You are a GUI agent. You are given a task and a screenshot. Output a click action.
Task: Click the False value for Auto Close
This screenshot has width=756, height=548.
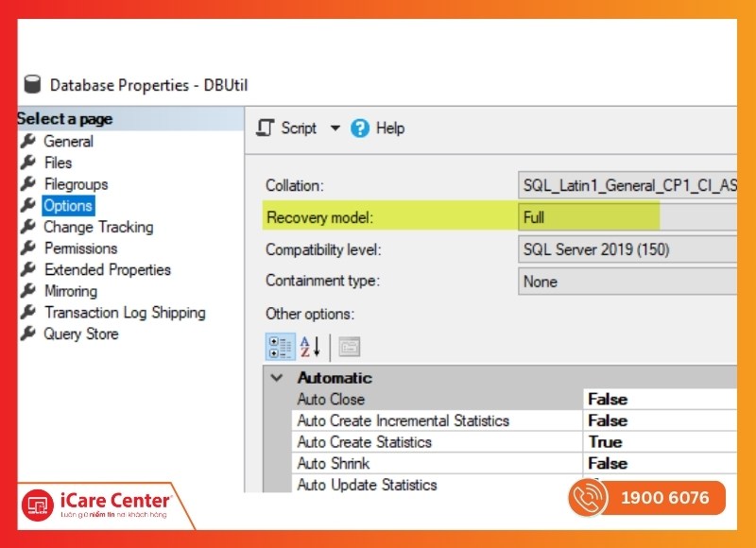click(608, 399)
